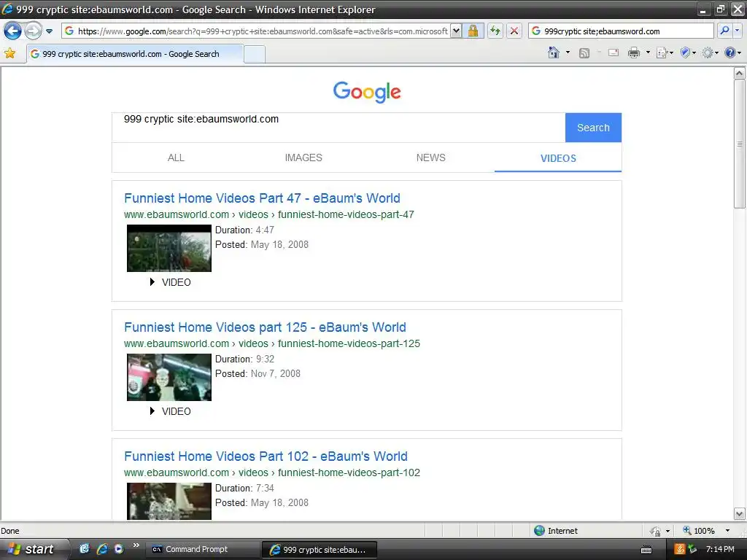Expand the Print options dropdown arrow

(648, 52)
